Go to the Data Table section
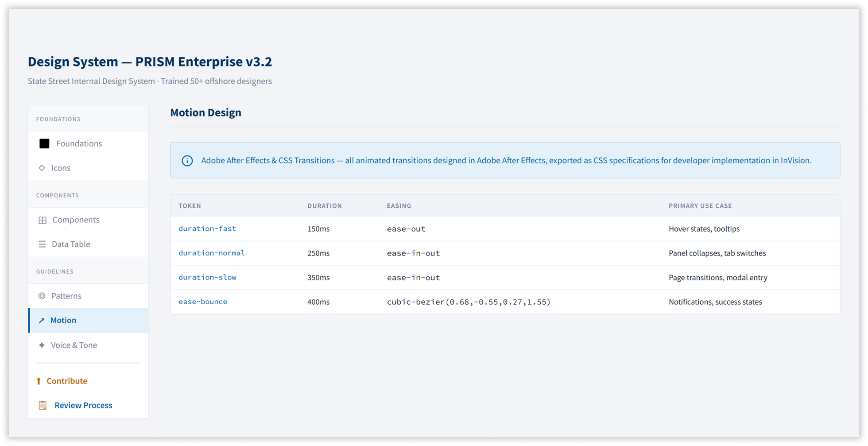 click(71, 244)
